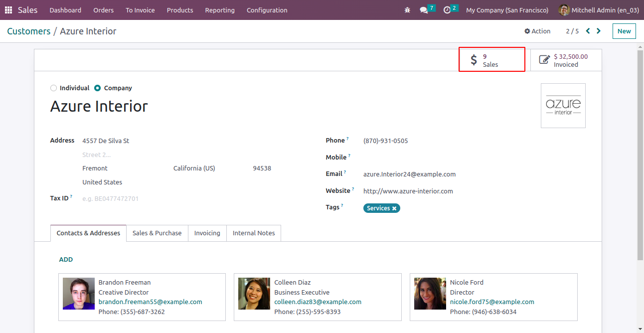The image size is (644, 333).
Task: Expand the Configuration menu
Action: click(x=267, y=10)
